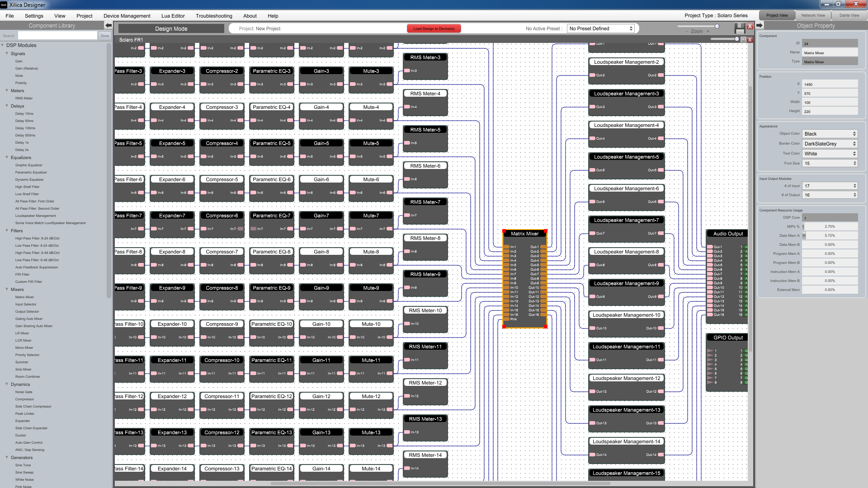Click Load Design to Device(s) button

tap(434, 28)
